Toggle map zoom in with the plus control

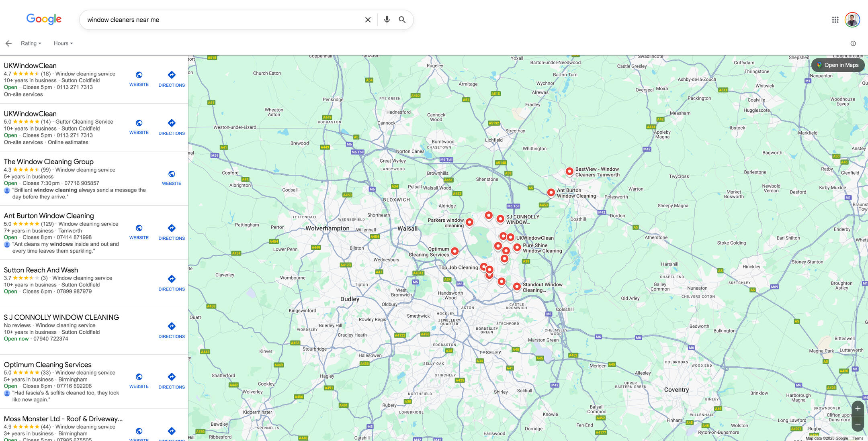[858, 408]
